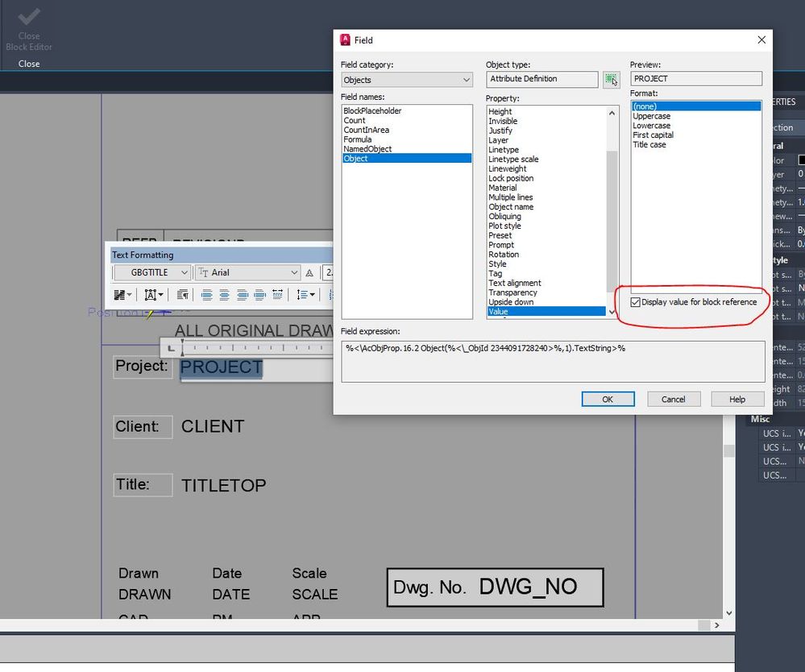The image size is (805, 672).
Task: Select Linetype scale in Property list
Action: click(x=513, y=160)
